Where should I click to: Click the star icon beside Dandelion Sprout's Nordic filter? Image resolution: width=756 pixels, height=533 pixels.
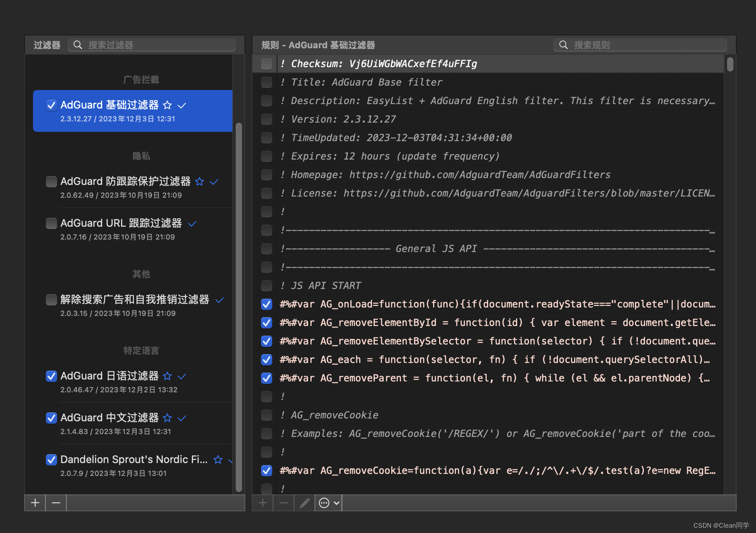point(218,460)
